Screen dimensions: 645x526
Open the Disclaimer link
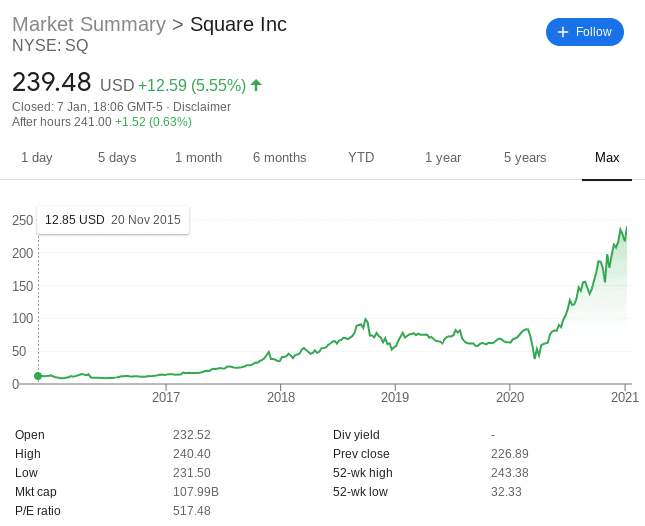pyautogui.click(x=202, y=107)
